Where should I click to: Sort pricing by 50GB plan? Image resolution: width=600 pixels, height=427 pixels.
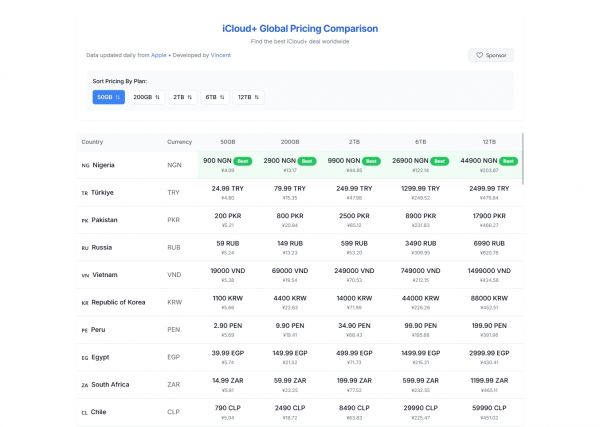coord(109,97)
